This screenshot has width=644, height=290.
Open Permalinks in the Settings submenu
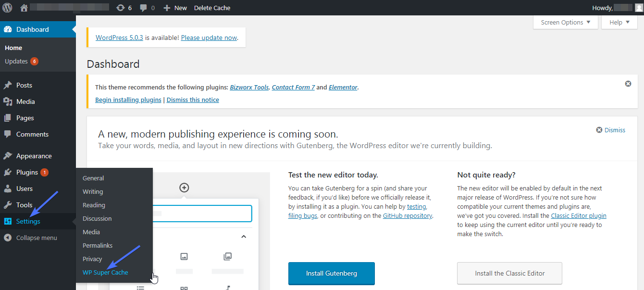point(98,245)
